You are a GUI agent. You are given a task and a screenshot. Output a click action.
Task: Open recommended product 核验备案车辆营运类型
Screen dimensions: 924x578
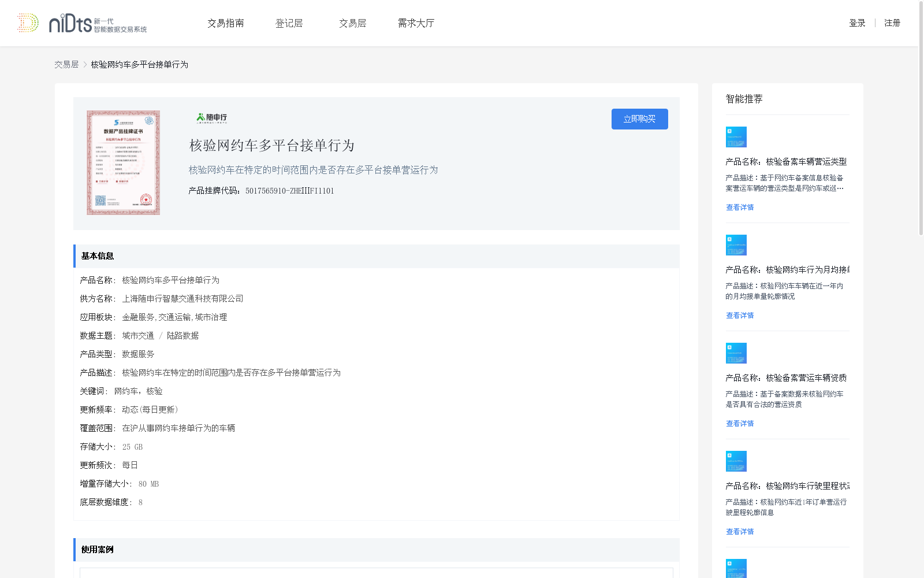pos(786,162)
